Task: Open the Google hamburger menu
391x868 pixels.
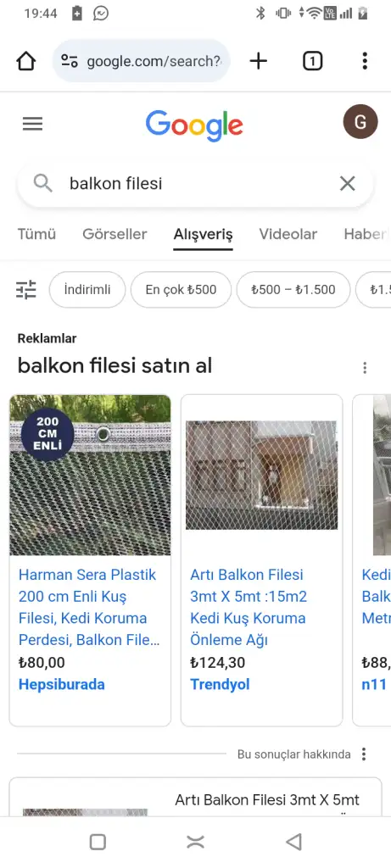Action: pyautogui.click(x=33, y=124)
